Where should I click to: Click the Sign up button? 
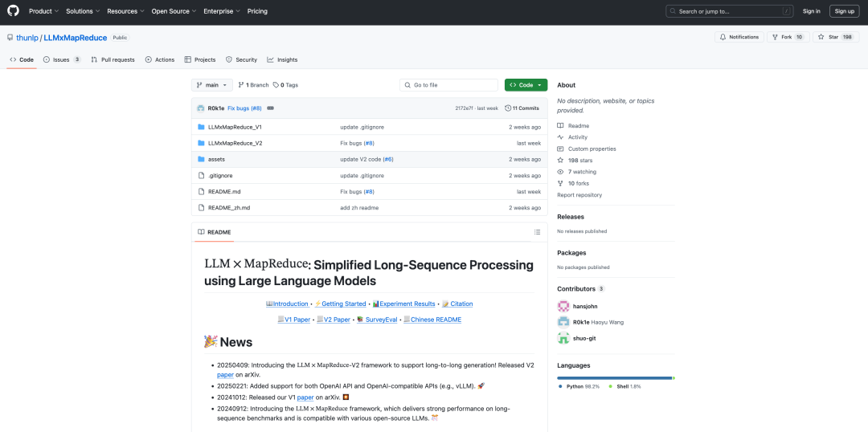[x=844, y=11]
